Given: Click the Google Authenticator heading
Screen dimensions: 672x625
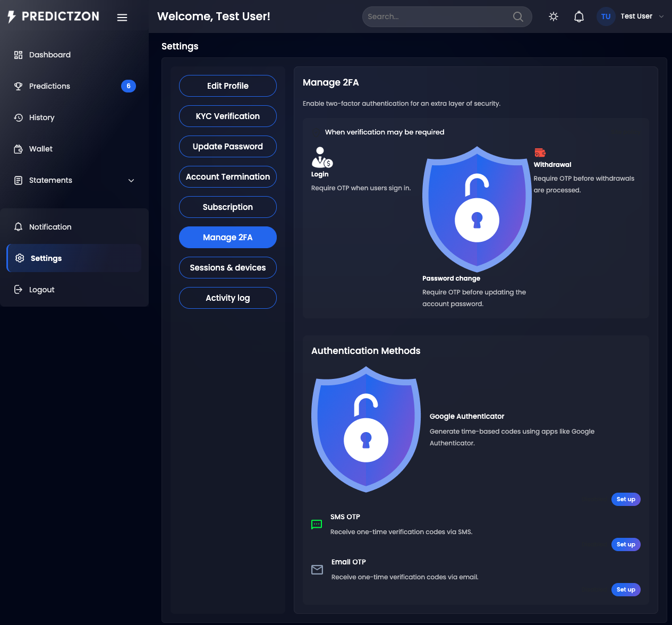Looking at the screenshot, I should 467,417.
